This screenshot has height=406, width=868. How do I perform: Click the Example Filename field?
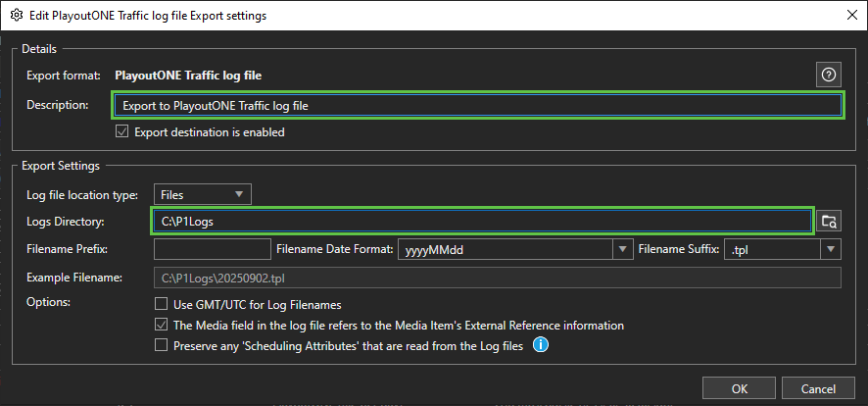point(498,279)
